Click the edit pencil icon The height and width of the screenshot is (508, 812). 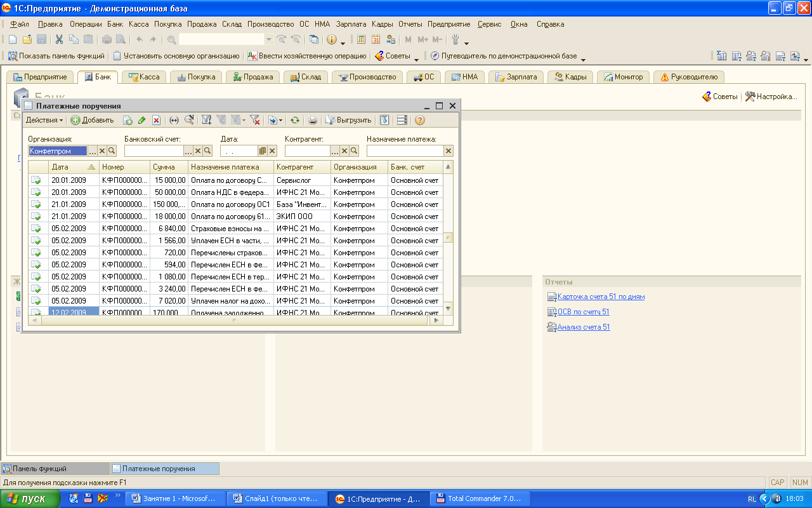click(141, 120)
